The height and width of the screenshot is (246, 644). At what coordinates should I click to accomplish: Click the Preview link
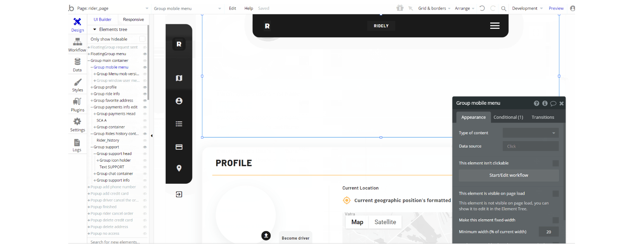point(556,8)
